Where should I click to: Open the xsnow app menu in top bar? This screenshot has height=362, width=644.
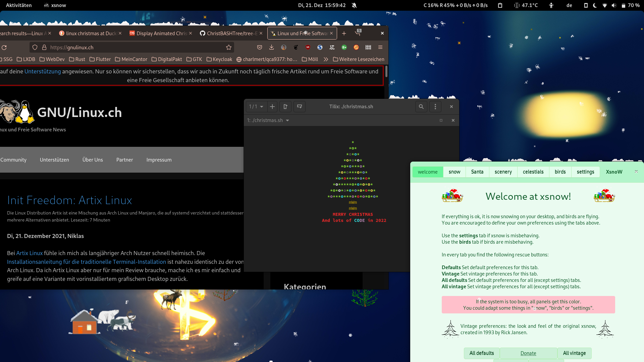55,5
